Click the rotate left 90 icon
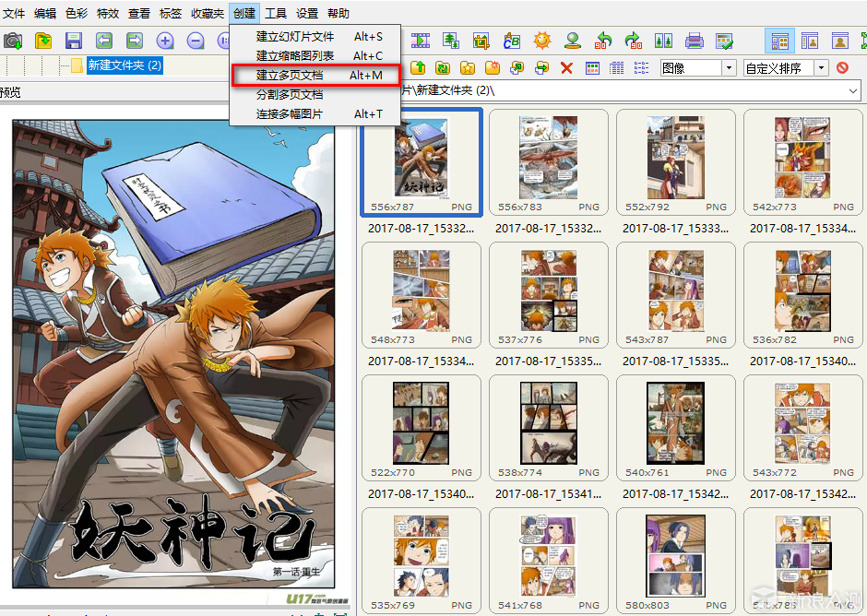Viewport: 867px width, 616px height. 603,41
